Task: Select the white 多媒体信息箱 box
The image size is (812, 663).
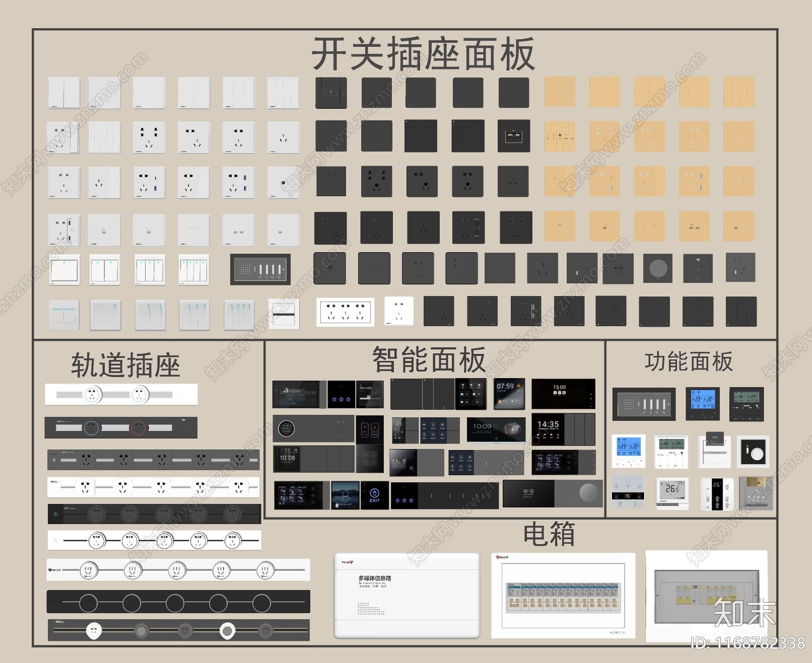Action: (407, 596)
